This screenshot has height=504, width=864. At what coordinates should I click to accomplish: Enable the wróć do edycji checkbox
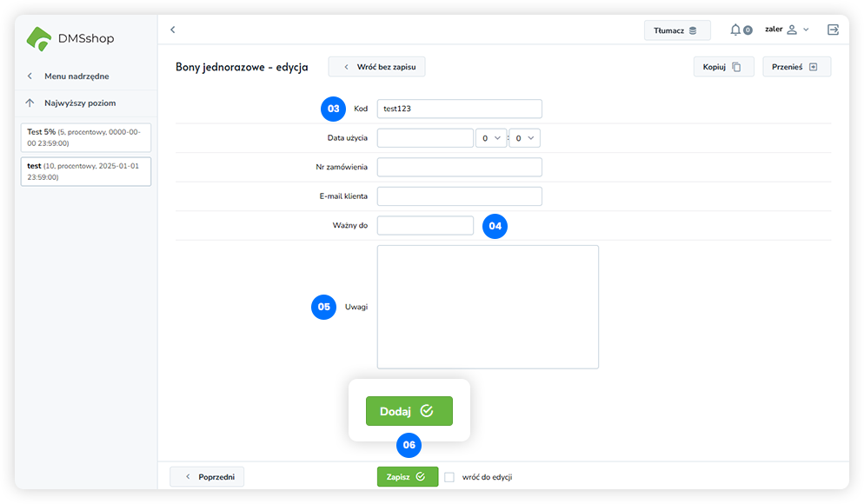click(449, 477)
